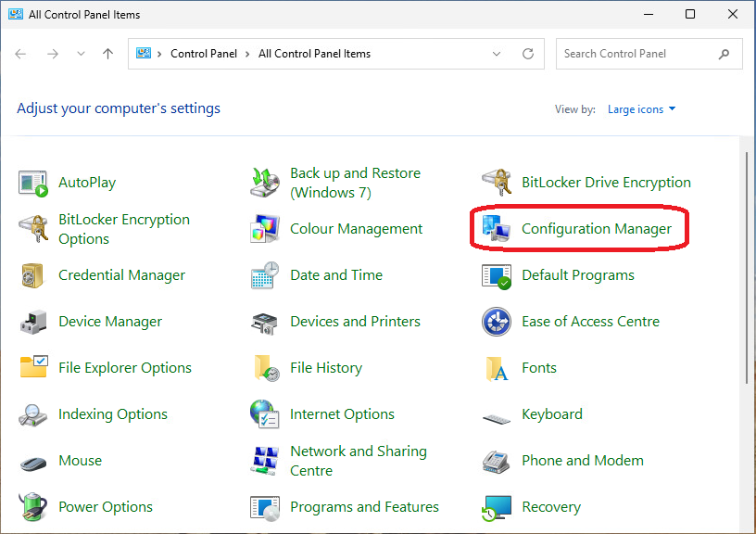Open the Programs and Features link

364,507
